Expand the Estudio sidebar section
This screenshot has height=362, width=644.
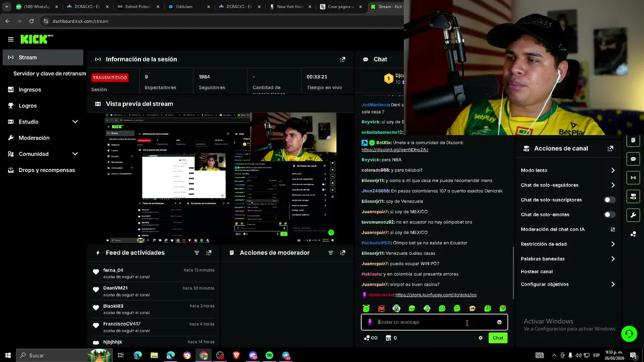[x=75, y=122]
